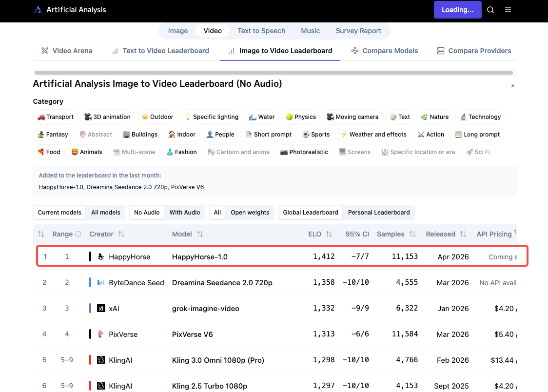Sort by ELO column arrows
548x392 pixels.
click(329, 234)
